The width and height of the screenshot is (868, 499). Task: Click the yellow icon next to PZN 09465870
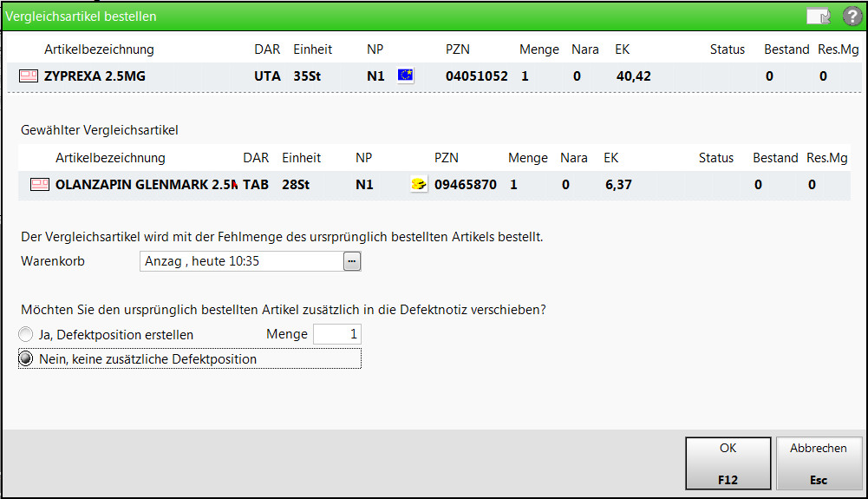(419, 185)
